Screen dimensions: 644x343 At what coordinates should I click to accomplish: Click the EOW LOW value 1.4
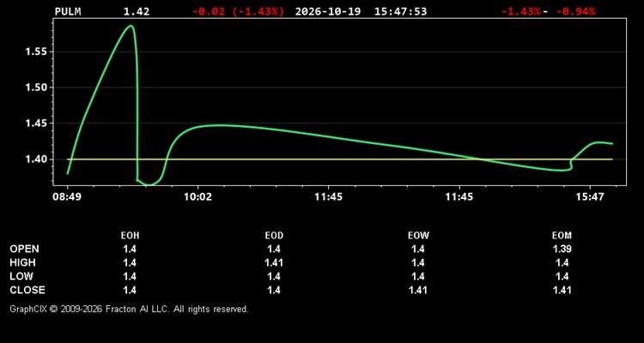tap(418, 276)
